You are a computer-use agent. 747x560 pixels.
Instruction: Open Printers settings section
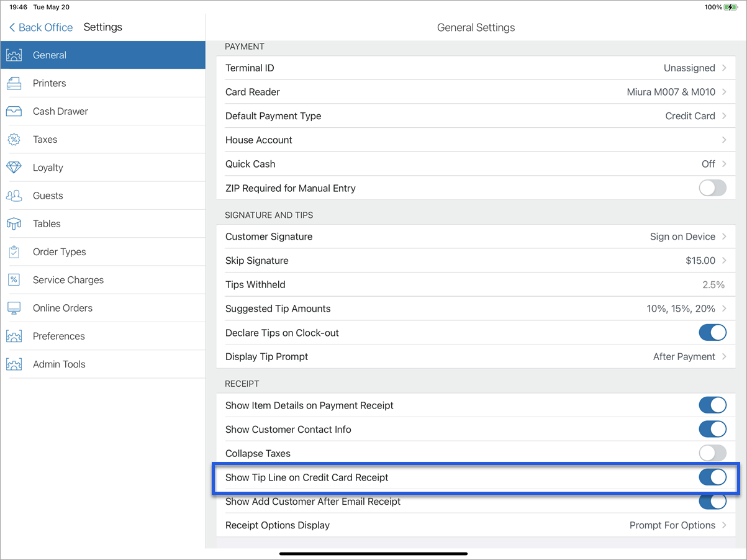[102, 83]
